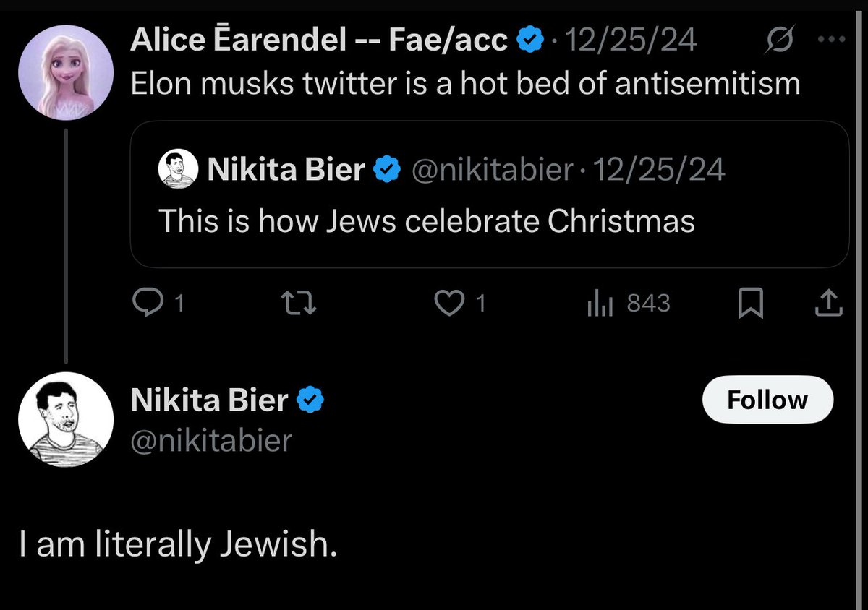Click Alice Ēarendel -- Fae/acc display name
This screenshot has height=610, width=868.
(x=319, y=42)
